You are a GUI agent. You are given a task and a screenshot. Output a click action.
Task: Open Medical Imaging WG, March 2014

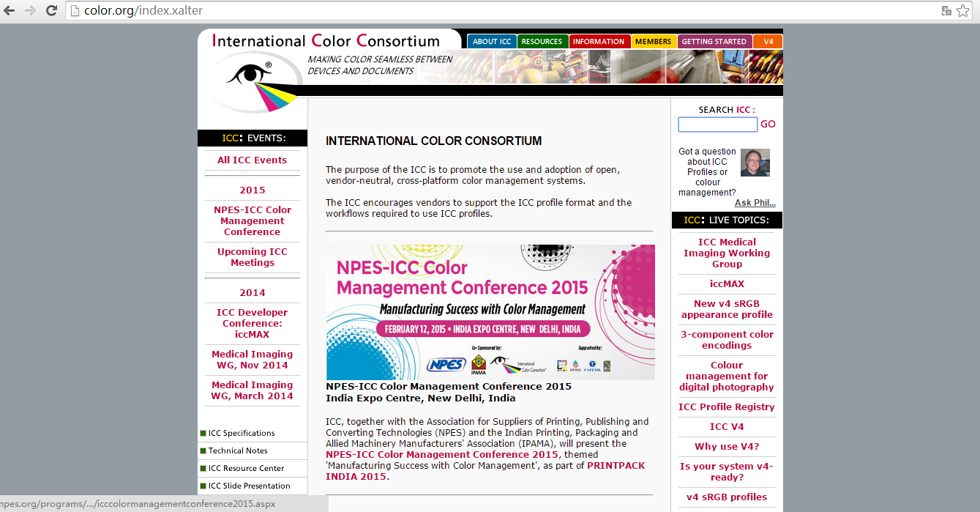pyautogui.click(x=253, y=390)
